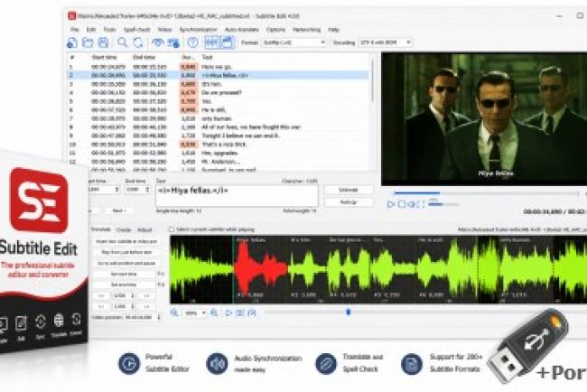Open the subtitle Format dropdown

click(293, 42)
